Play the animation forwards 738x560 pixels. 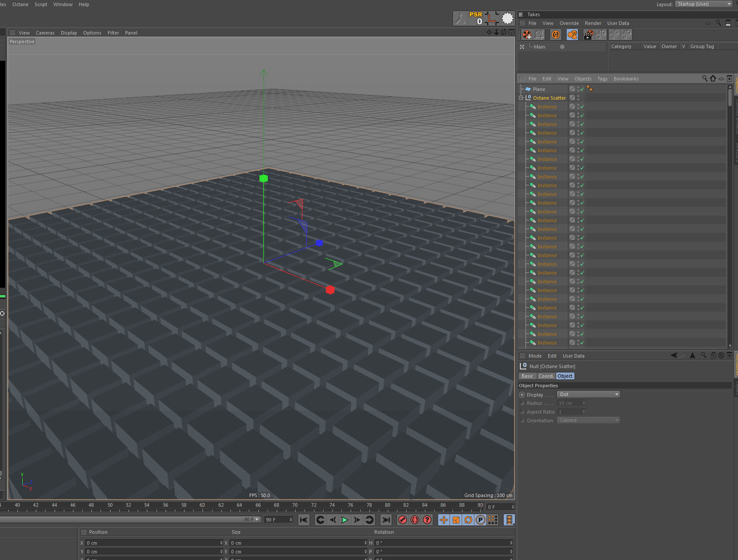click(x=345, y=520)
